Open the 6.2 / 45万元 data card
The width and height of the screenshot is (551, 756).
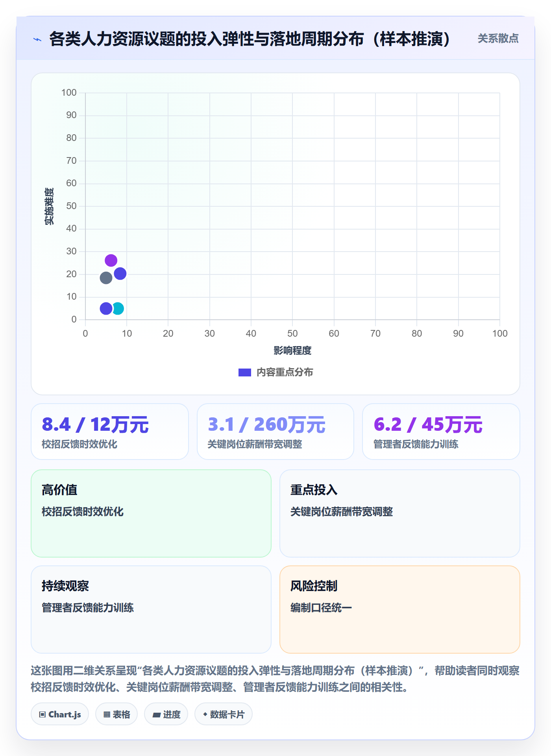[x=441, y=432]
